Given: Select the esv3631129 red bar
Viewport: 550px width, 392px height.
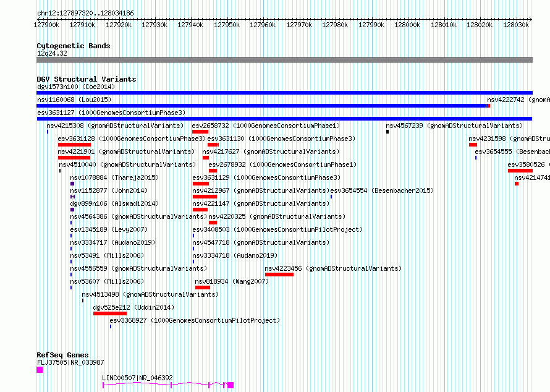Looking at the screenshot, I should pos(201,184).
